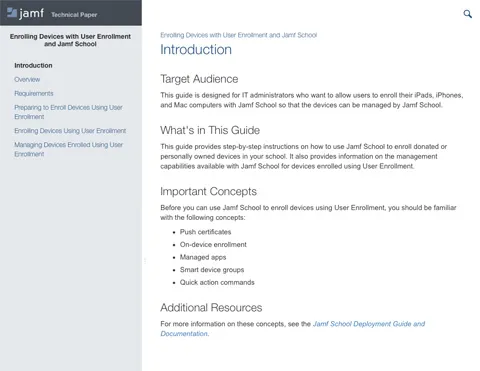Click the Additional Resources heading
480x371 pixels.
click(211, 308)
